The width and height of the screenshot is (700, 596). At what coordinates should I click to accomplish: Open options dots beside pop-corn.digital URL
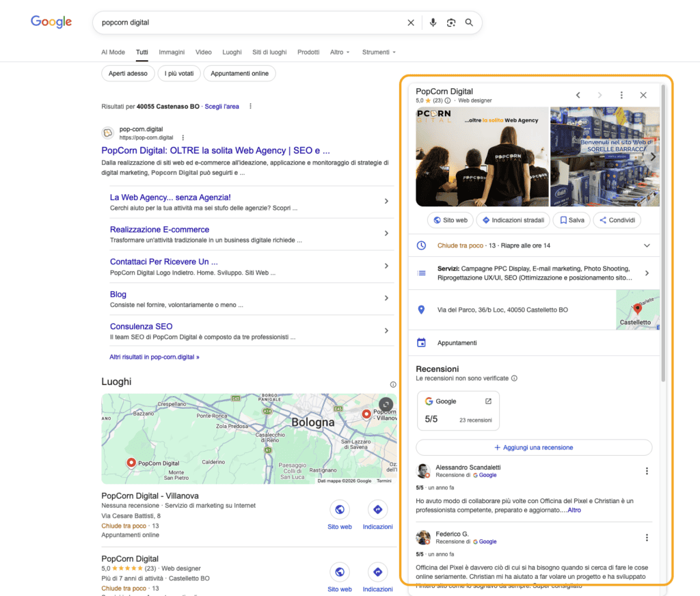(183, 137)
